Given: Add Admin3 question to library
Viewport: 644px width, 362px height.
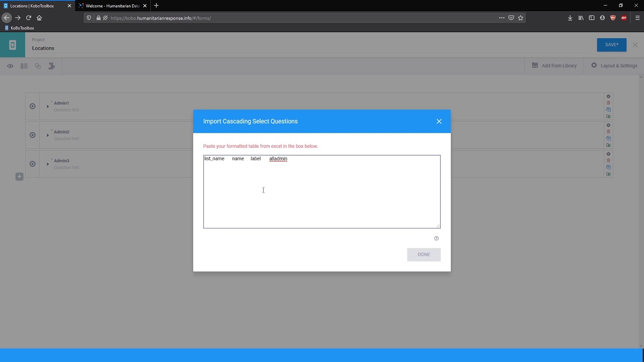Looking at the screenshot, I should point(608,174).
